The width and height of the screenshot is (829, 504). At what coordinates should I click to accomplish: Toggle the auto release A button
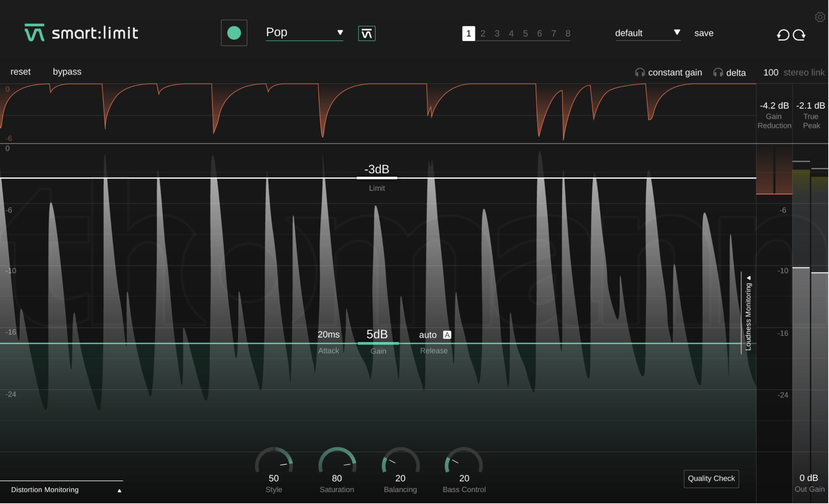pyautogui.click(x=447, y=335)
